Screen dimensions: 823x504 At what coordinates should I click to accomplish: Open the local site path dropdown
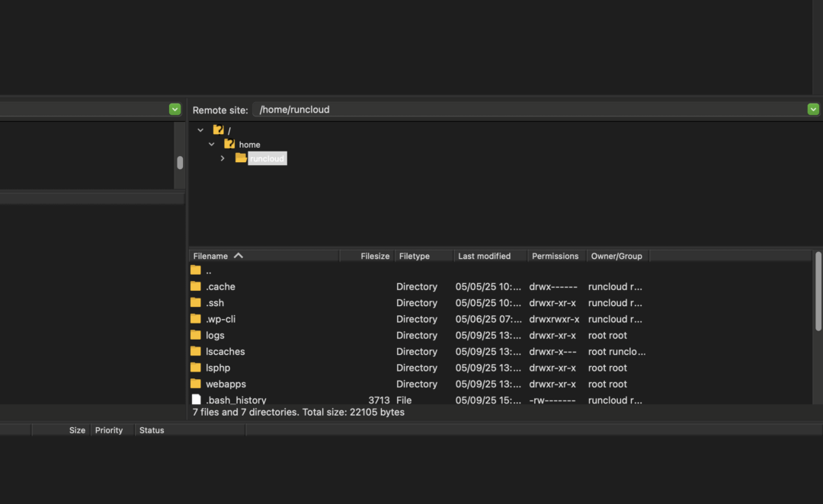(175, 109)
